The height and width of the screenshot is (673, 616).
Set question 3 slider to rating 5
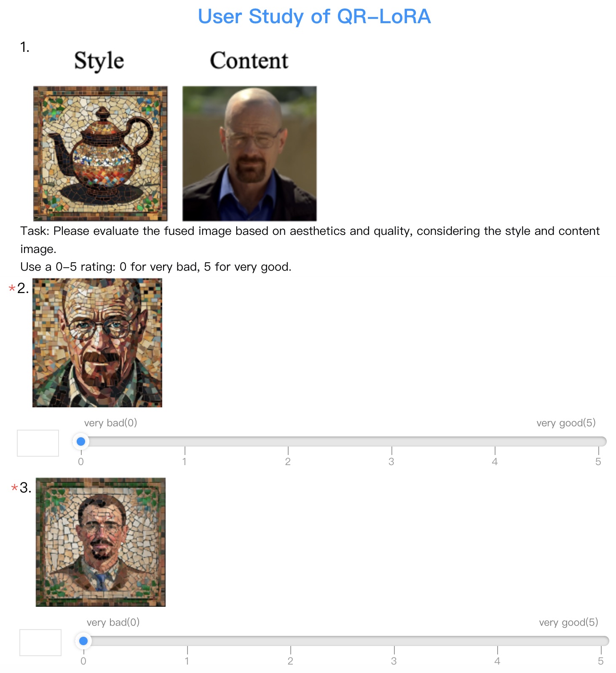601,641
